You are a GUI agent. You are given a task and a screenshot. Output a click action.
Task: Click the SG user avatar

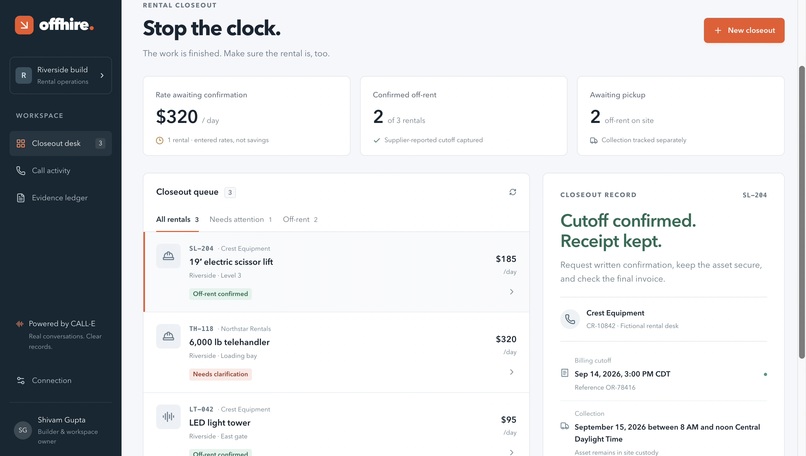point(23,430)
